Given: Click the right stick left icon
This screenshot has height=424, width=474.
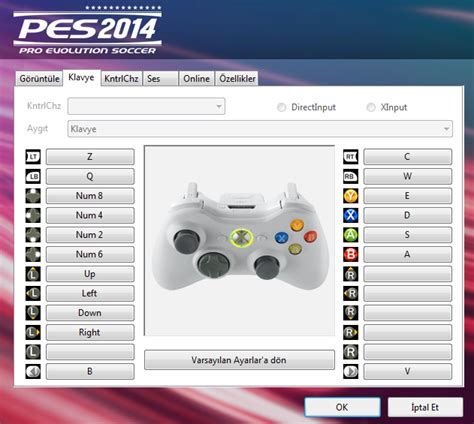Looking at the screenshot, I should 351,293.
